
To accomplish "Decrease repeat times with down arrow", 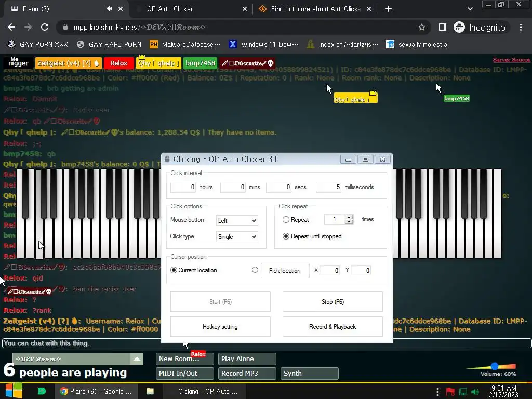I will click(349, 222).
